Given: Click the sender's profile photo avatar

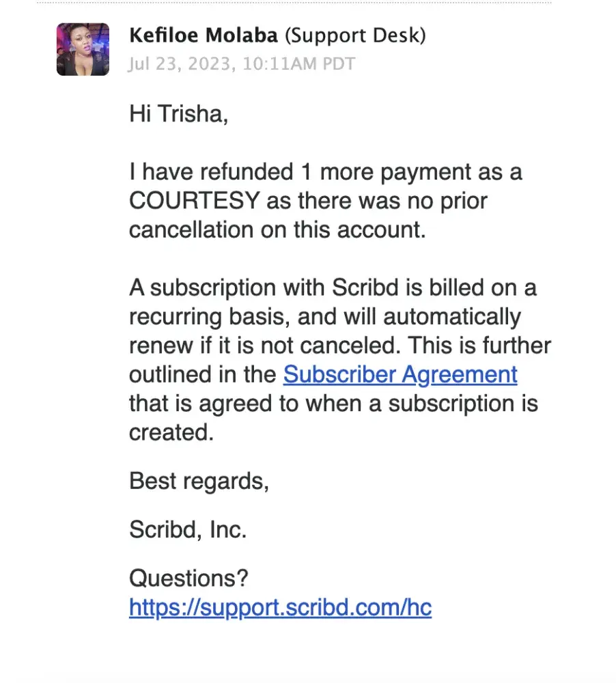Looking at the screenshot, I should pyautogui.click(x=83, y=49).
